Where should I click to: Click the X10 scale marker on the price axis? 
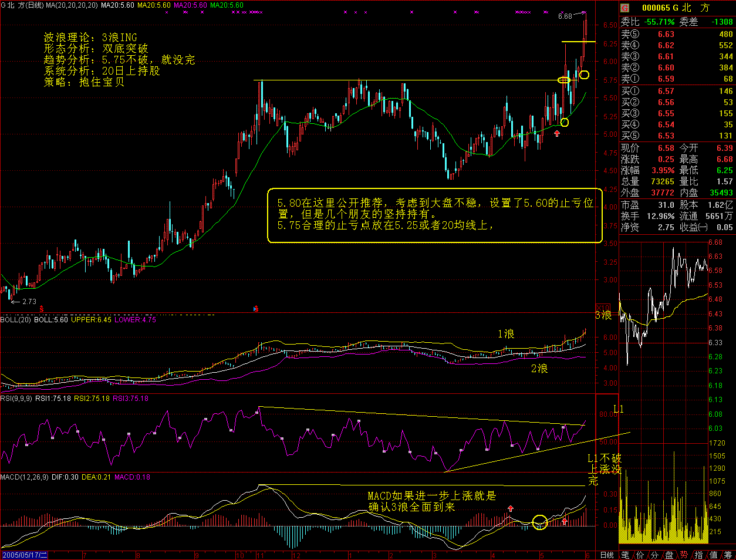[603, 308]
